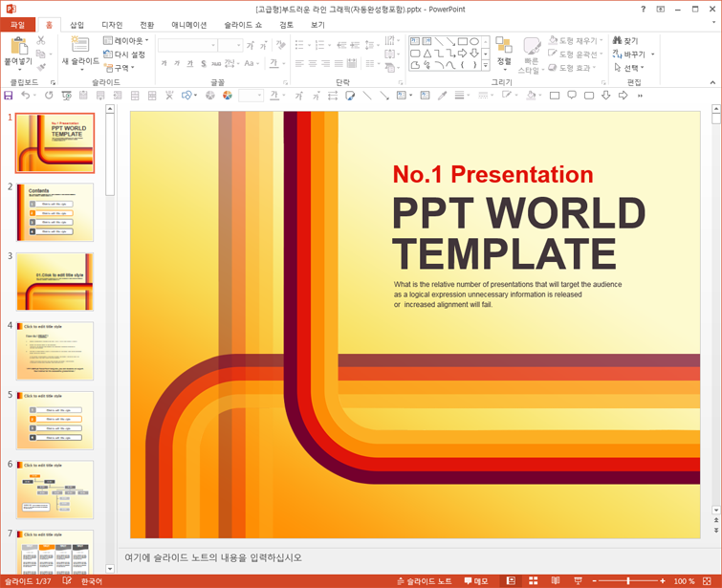The height and width of the screenshot is (588, 722).
Task: Toggle Underline formatting in the font group
Action: 190,63
